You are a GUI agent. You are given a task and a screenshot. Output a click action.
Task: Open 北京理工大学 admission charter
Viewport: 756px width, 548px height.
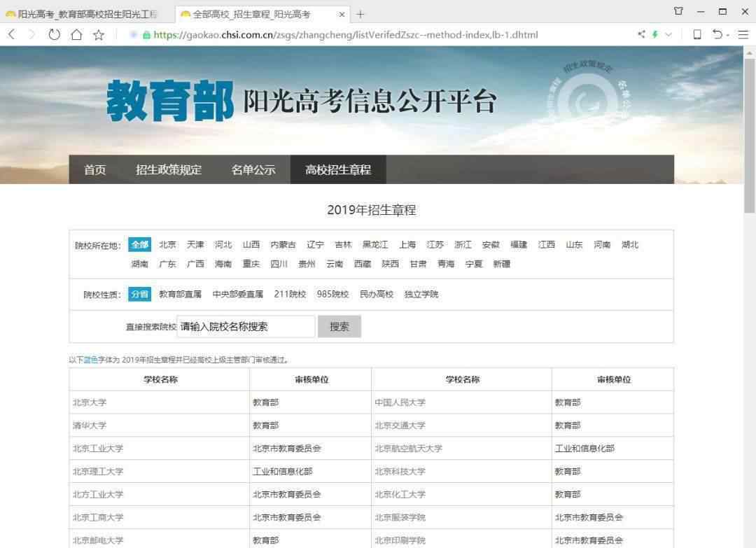click(x=98, y=472)
